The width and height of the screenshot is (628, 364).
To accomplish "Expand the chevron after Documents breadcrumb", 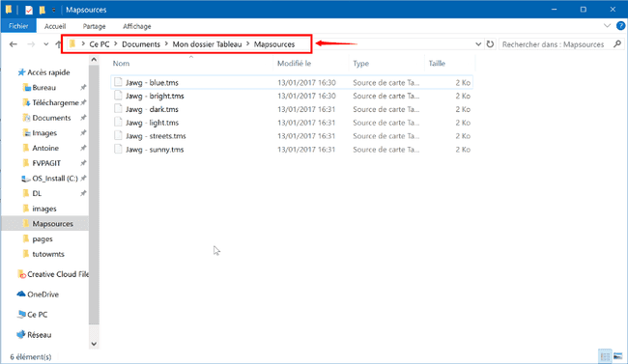I will click(166, 44).
